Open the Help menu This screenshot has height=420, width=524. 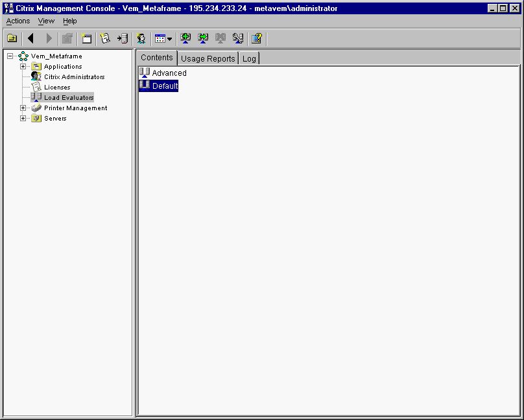point(70,21)
